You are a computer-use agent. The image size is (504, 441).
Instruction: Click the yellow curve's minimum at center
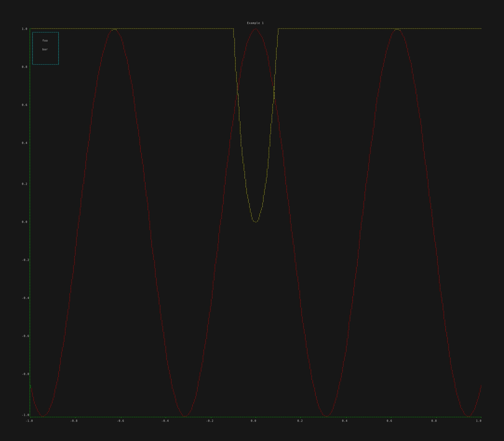point(255,222)
